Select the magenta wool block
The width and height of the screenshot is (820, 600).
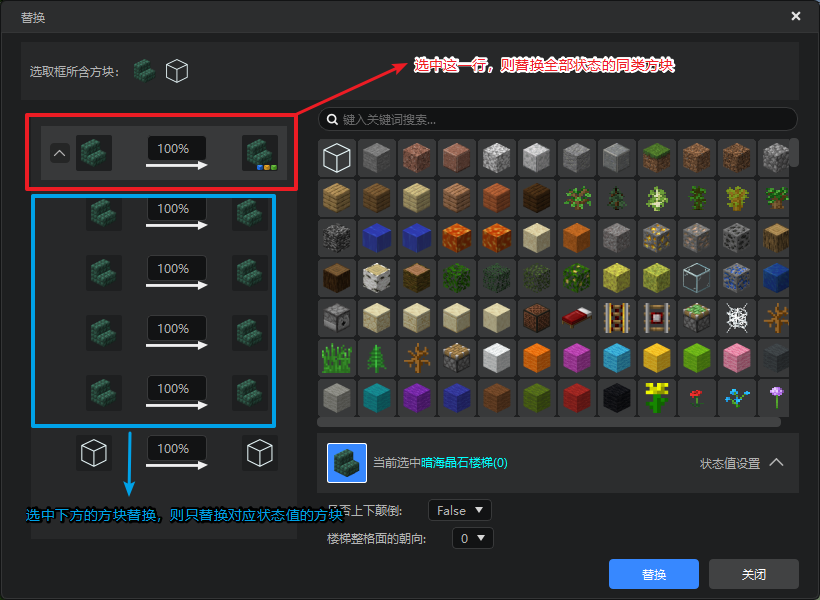pos(576,358)
